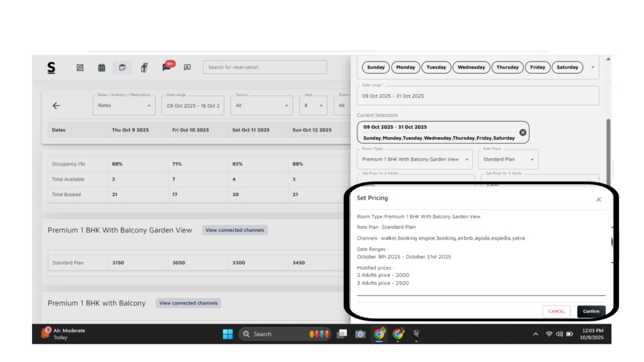
Task: Open the housekeeping person icon
Action: click(144, 68)
